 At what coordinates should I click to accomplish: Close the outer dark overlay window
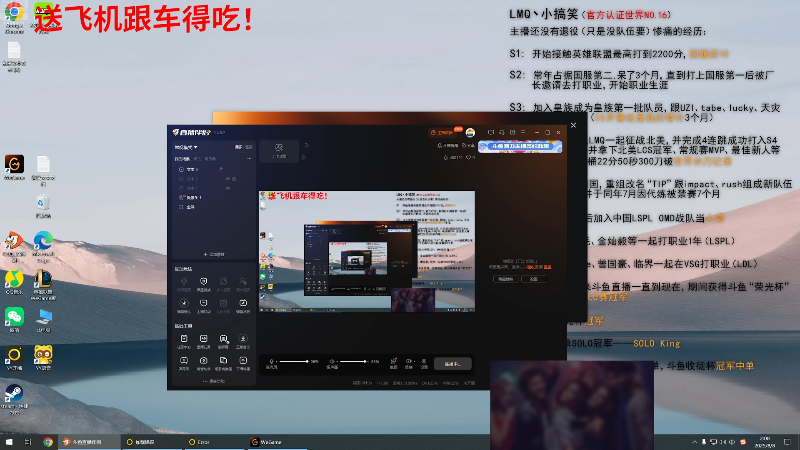point(573,125)
